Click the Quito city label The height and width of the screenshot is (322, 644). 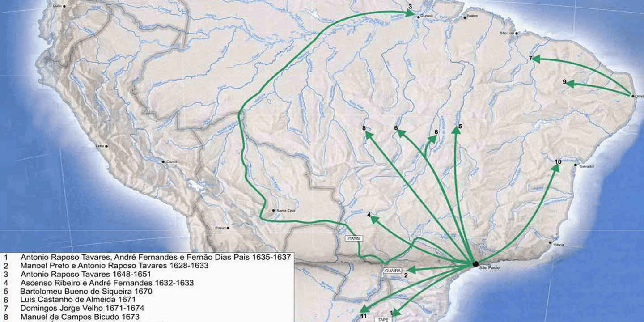(x=57, y=6)
